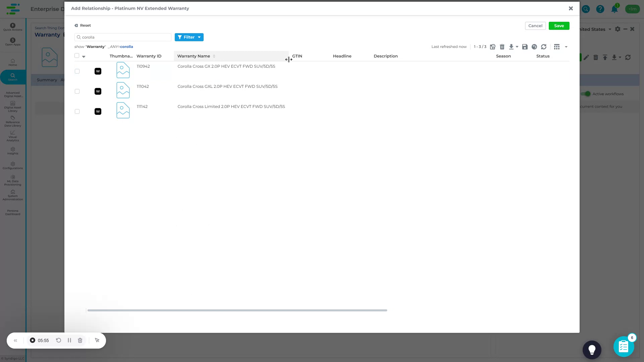This screenshot has width=644, height=362.
Task: Switch to the Summary tab
Action: pyautogui.click(x=47, y=80)
